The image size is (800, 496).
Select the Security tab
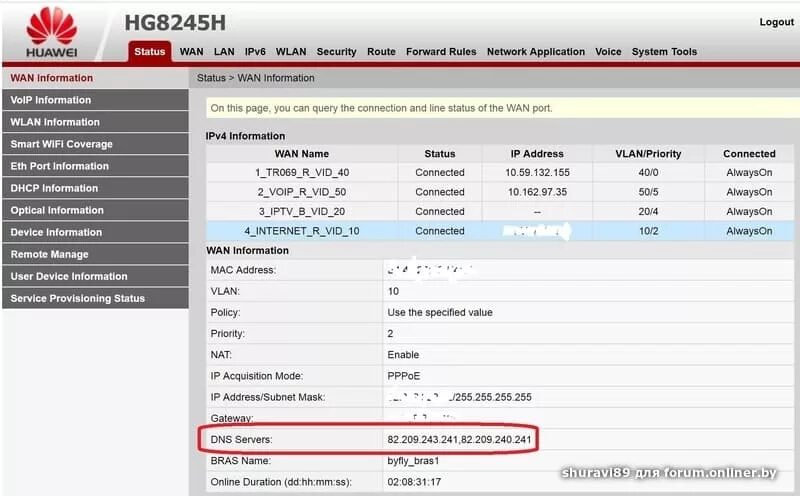click(336, 52)
